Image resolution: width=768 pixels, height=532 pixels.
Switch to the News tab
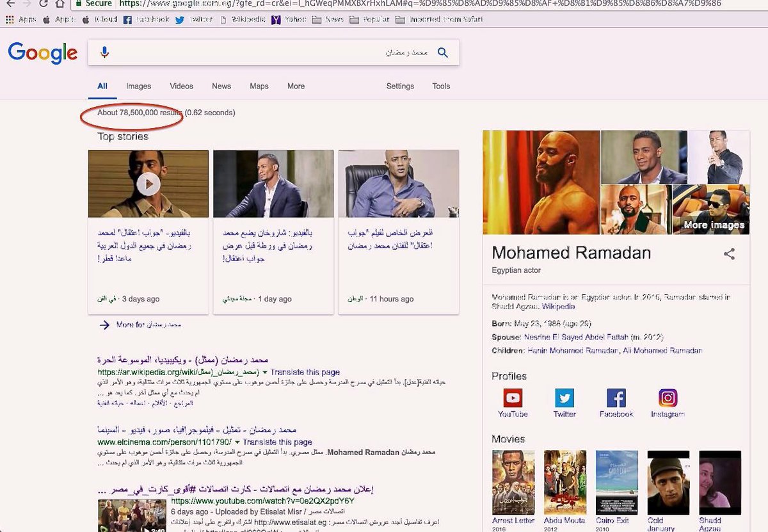point(221,86)
